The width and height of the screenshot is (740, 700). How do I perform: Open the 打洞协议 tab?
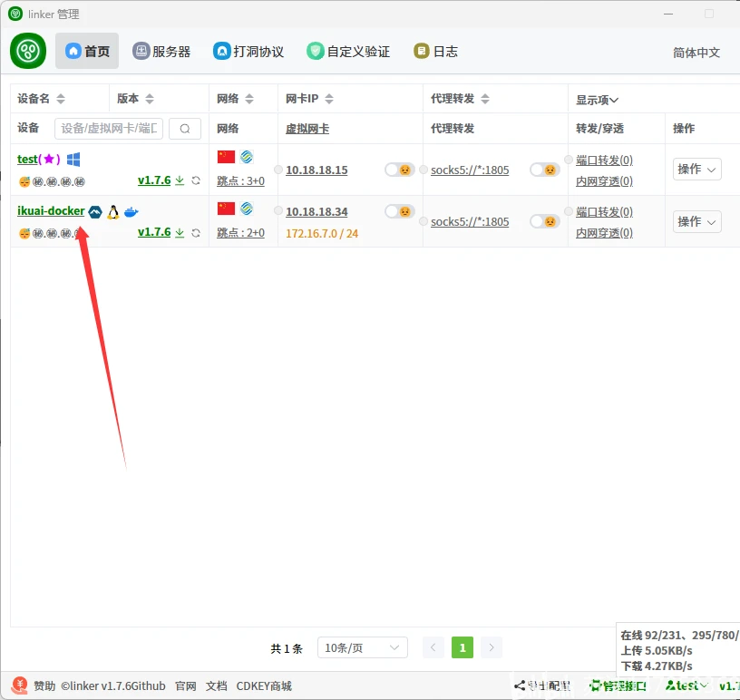point(248,51)
